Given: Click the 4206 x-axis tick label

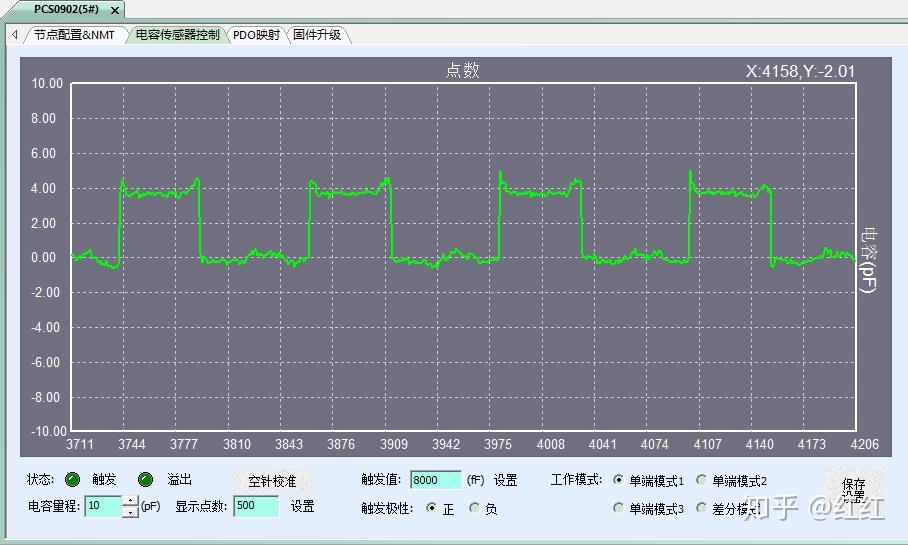Looking at the screenshot, I should pos(865,444).
